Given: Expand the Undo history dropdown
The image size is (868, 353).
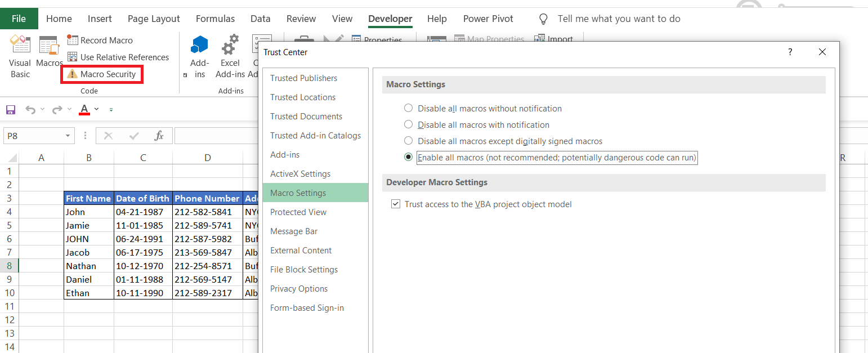Looking at the screenshot, I should pos(42,109).
